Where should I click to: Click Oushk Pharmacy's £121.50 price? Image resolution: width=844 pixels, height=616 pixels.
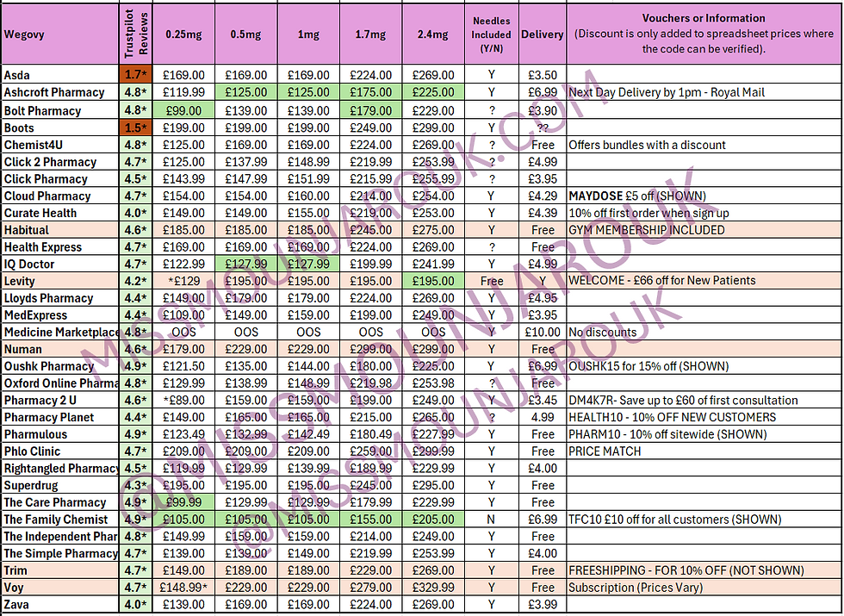click(183, 366)
